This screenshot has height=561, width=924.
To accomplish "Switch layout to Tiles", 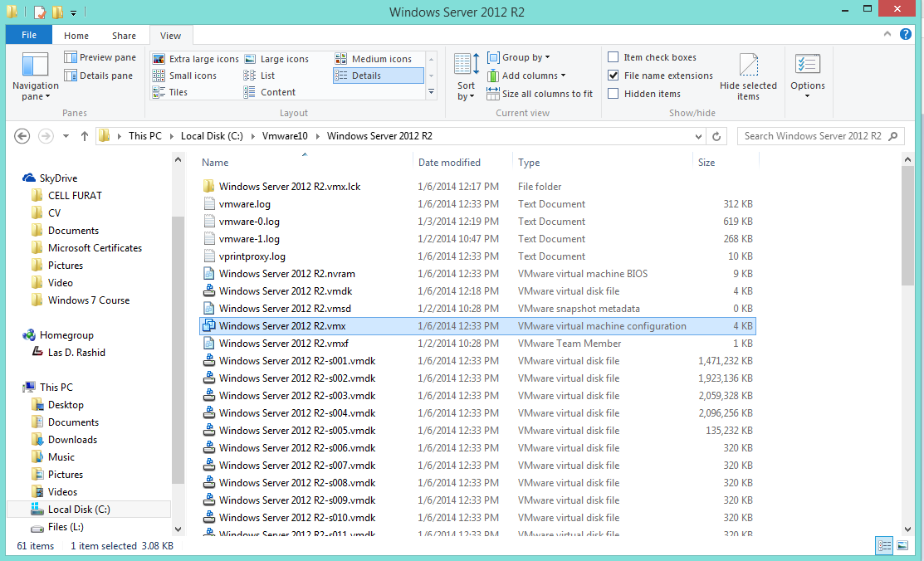I will pos(169,92).
